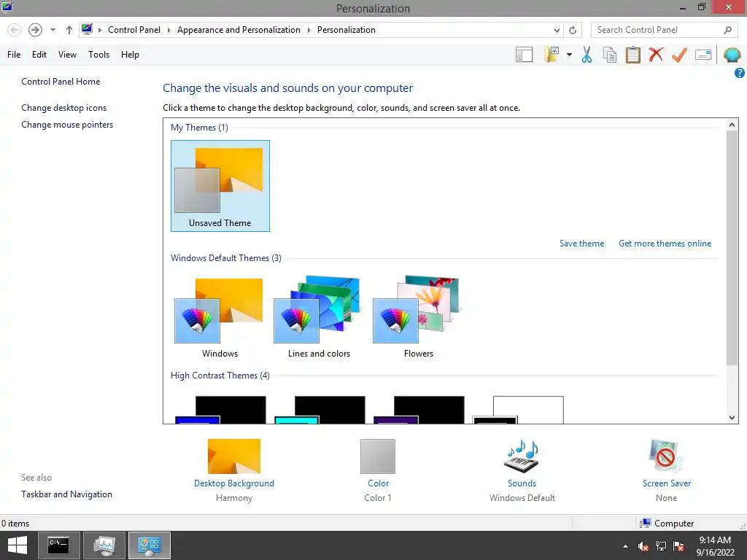Click the taskbar clock showing 9:14 AM
This screenshot has width=747, height=560.
[x=715, y=546]
